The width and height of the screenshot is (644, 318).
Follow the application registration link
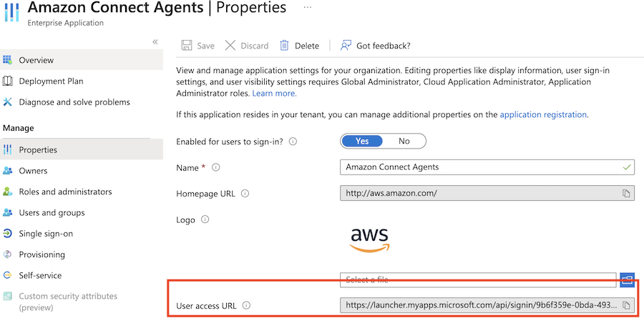coord(543,114)
